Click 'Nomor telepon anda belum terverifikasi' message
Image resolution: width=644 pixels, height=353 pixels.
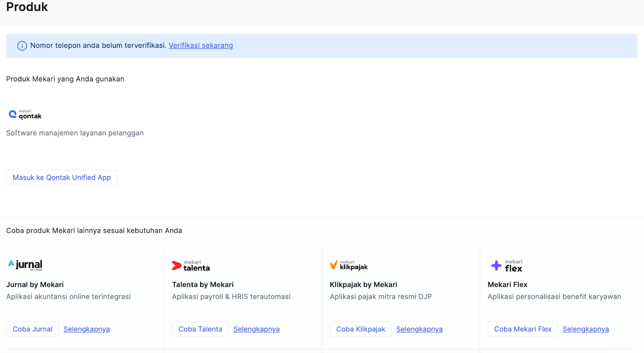coord(98,45)
